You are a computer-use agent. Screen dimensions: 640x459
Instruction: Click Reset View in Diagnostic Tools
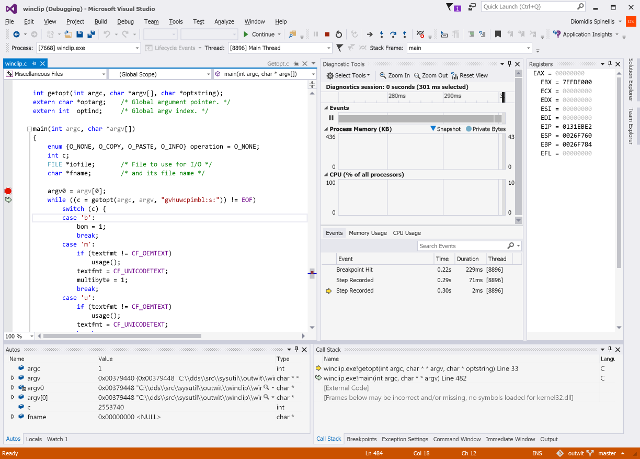[x=469, y=75]
